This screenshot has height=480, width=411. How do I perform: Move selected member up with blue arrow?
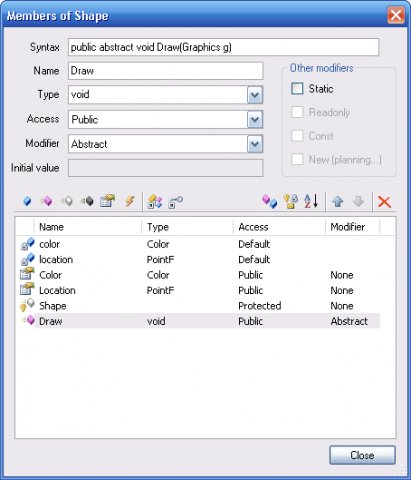point(338,201)
